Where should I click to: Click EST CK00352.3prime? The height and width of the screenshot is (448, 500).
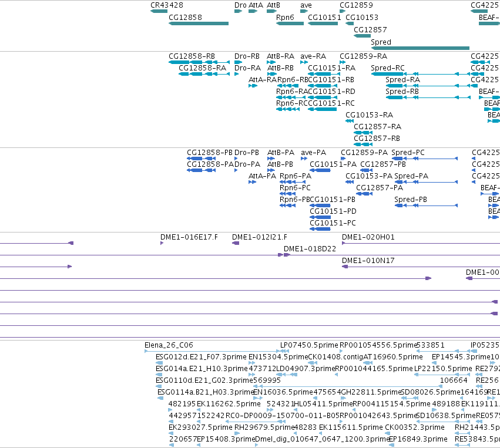click(x=387, y=433)
